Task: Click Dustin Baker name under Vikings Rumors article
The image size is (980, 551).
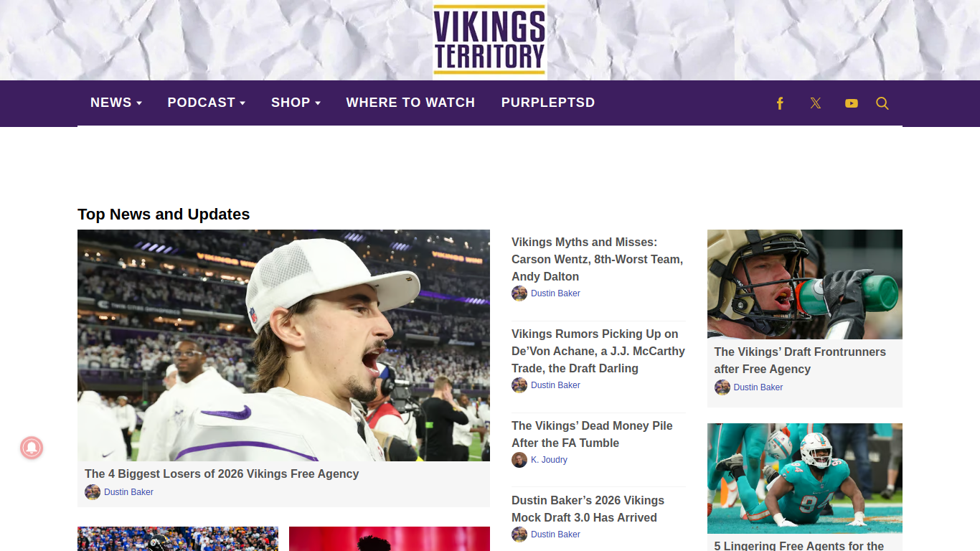Action: click(x=555, y=385)
